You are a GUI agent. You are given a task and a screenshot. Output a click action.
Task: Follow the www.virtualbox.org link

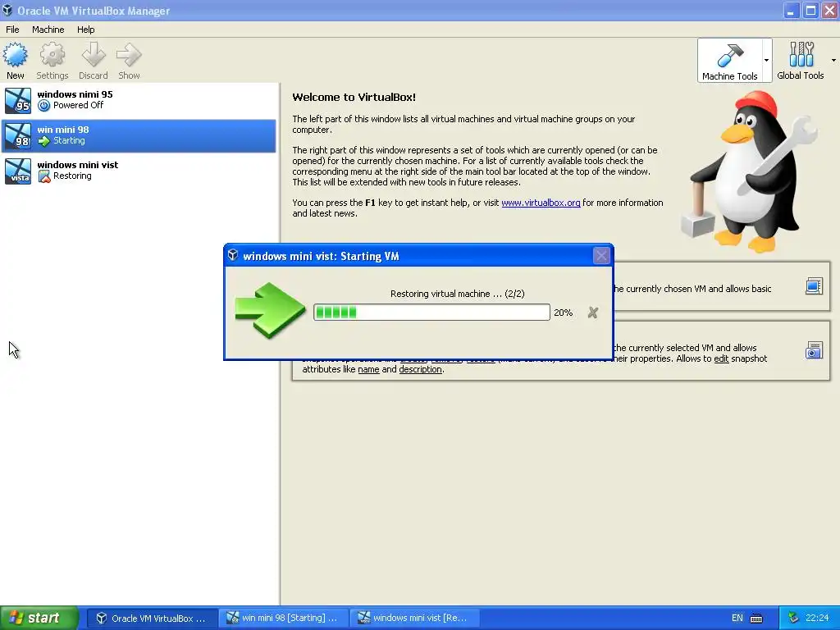(541, 203)
